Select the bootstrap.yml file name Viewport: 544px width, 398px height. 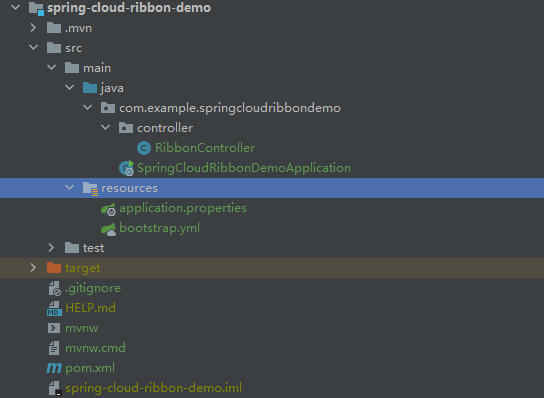click(159, 228)
